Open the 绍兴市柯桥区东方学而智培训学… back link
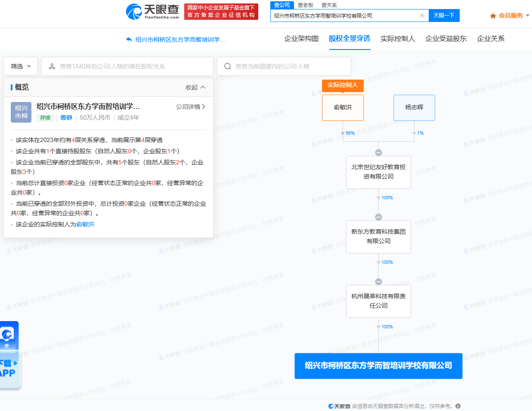This screenshot has width=532, height=411. [x=180, y=40]
